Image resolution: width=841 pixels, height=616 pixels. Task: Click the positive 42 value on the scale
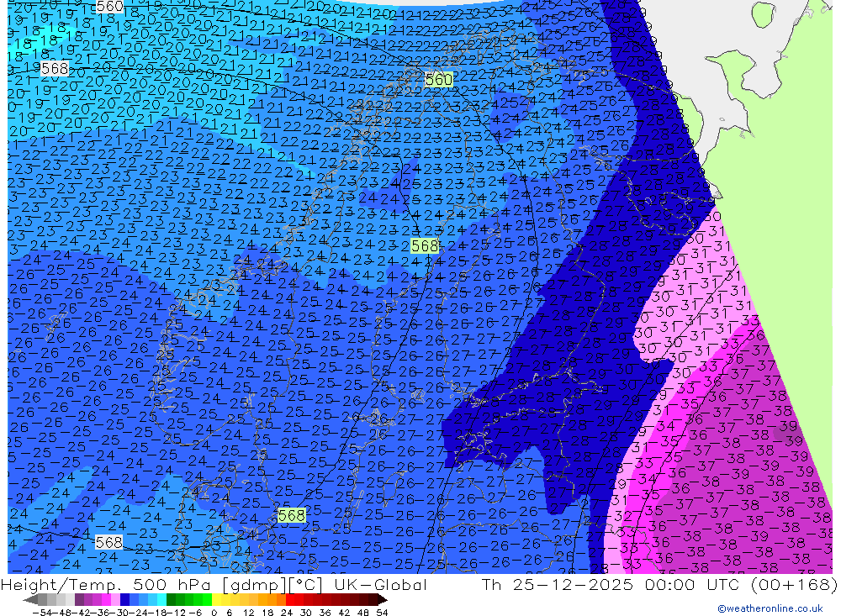click(x=344, y=613)
